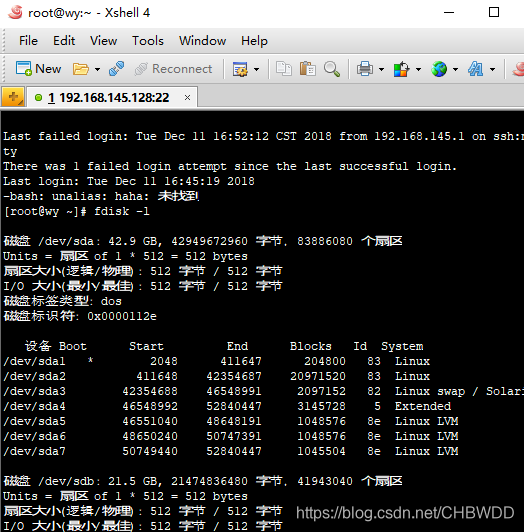Image resolution: width=524 pixels, height=532 pixels.
Task: Click the add new tab plus button
Action: [x=13, y=97]
